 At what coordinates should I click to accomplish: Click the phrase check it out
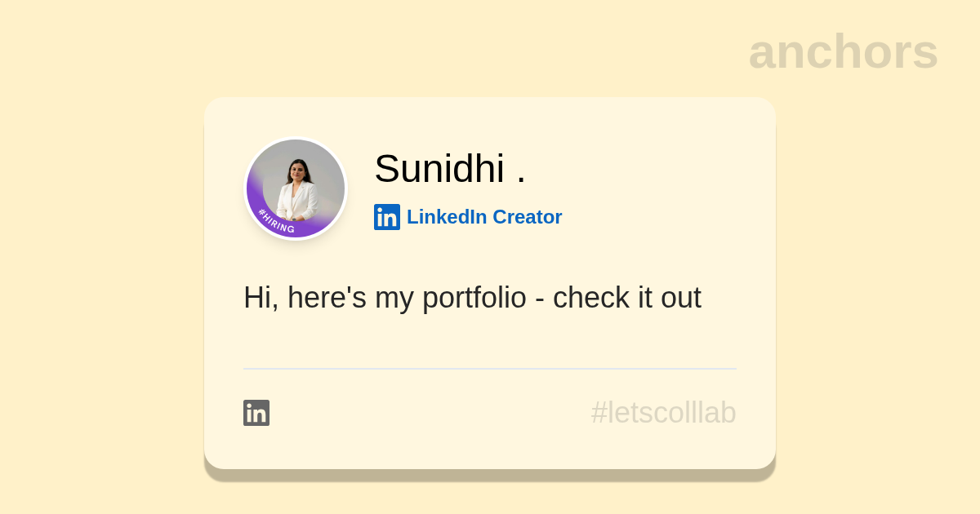[x=626, y=298]
